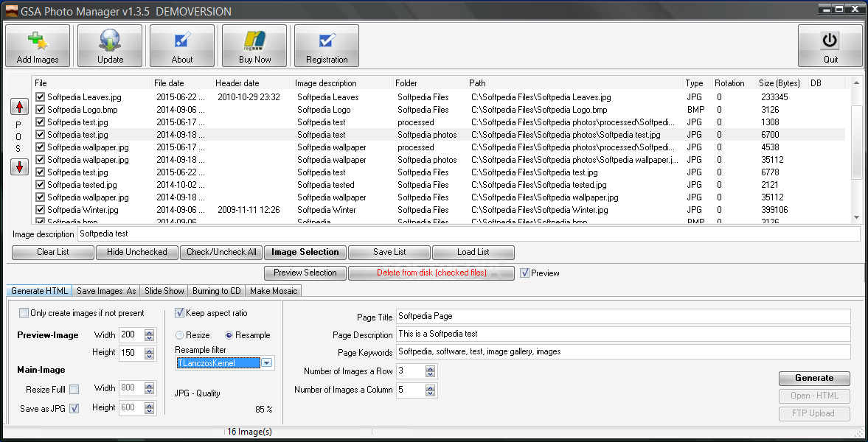Click the Load List button
Screen dimensions: 868x442
[473, 252]
